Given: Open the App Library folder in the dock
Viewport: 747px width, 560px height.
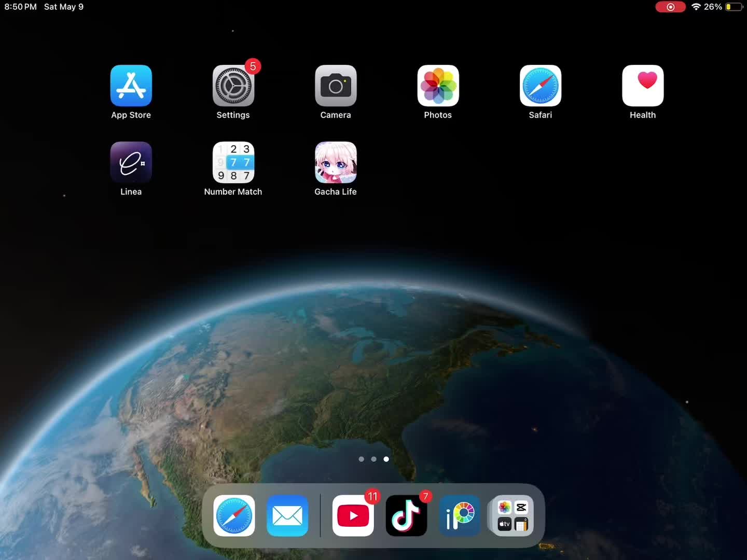Looking at the screenshot, I should (513, 515).
